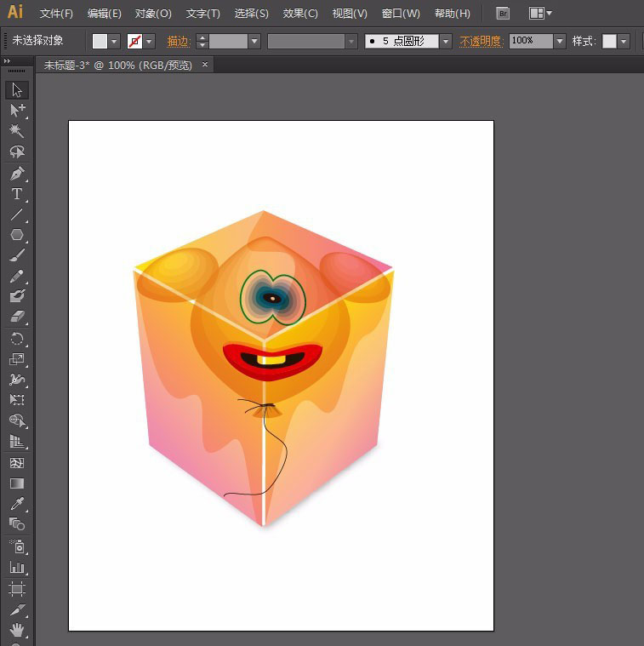Image resolution: width=644 pixels, height=646 pixels.
Task: Open the 效果(C) menu
Action: (x=300, y=14)
